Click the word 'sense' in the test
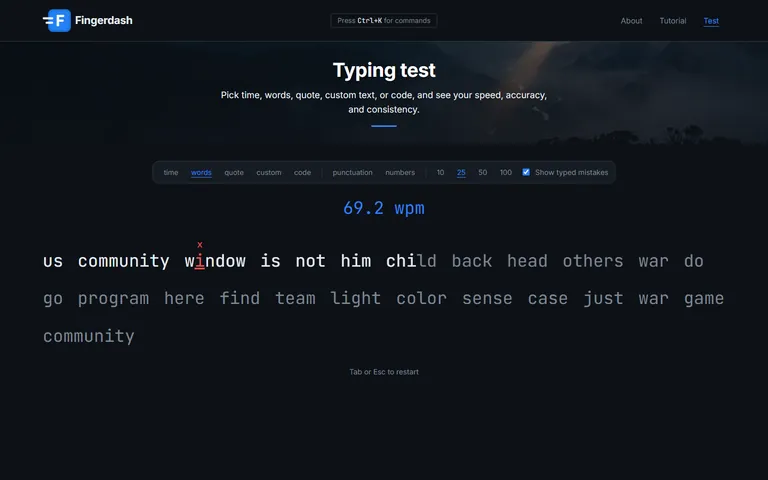 coord(487,299)
